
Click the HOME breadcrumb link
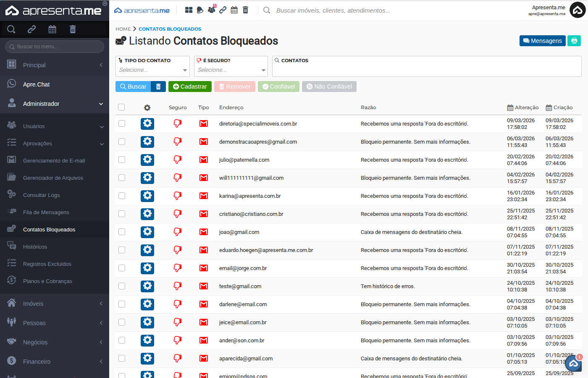[x=123, y=29]
